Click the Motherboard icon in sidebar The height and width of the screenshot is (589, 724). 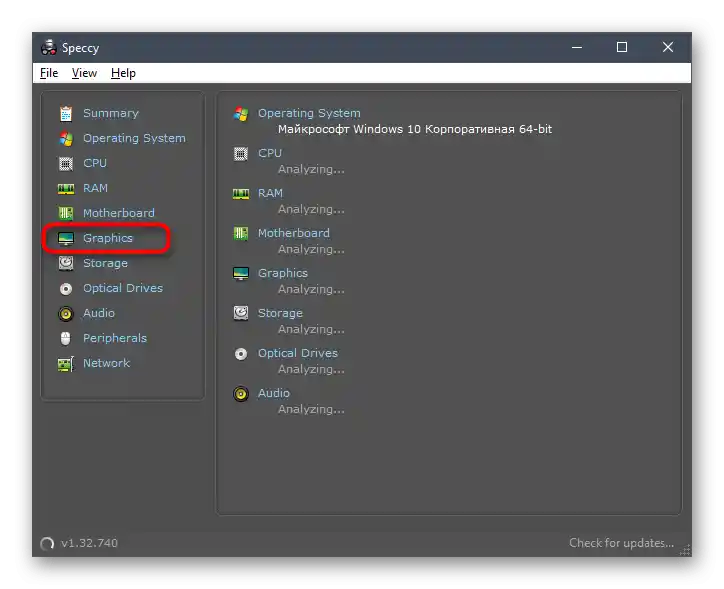66,213
